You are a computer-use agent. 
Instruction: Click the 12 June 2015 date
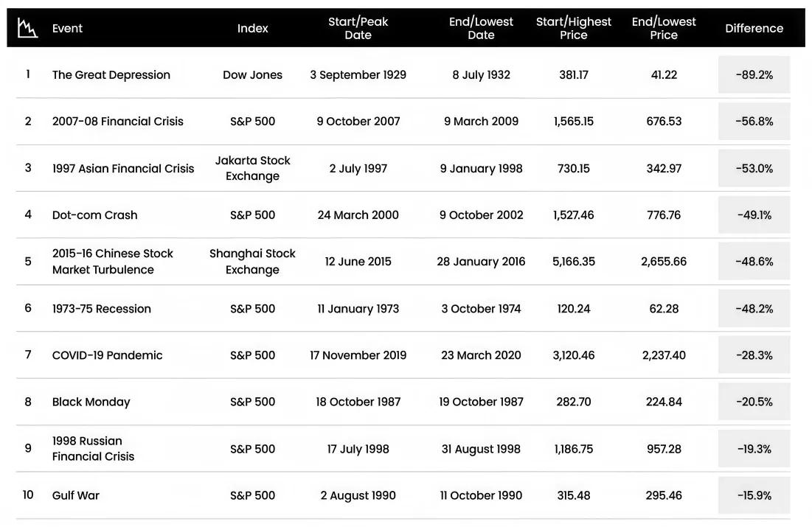point(358,262)
